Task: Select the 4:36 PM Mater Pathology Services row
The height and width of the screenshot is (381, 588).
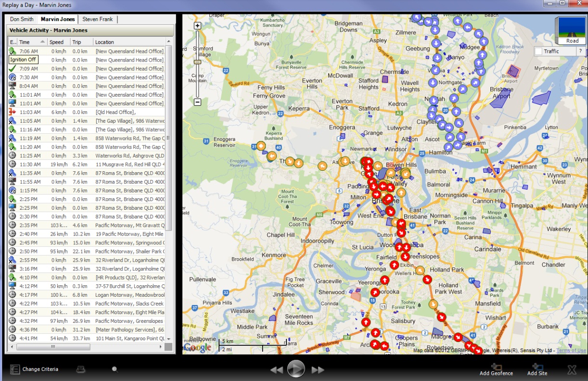Action: click(x=87, y=330)
